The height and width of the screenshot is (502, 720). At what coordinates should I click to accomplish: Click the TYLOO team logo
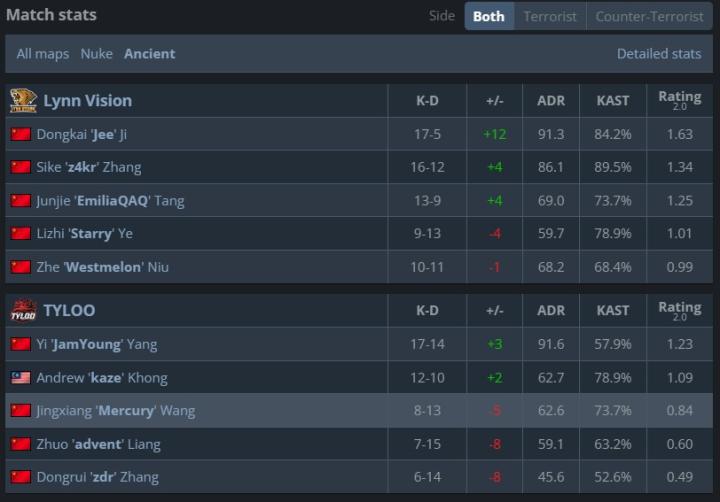coord(23,310)
